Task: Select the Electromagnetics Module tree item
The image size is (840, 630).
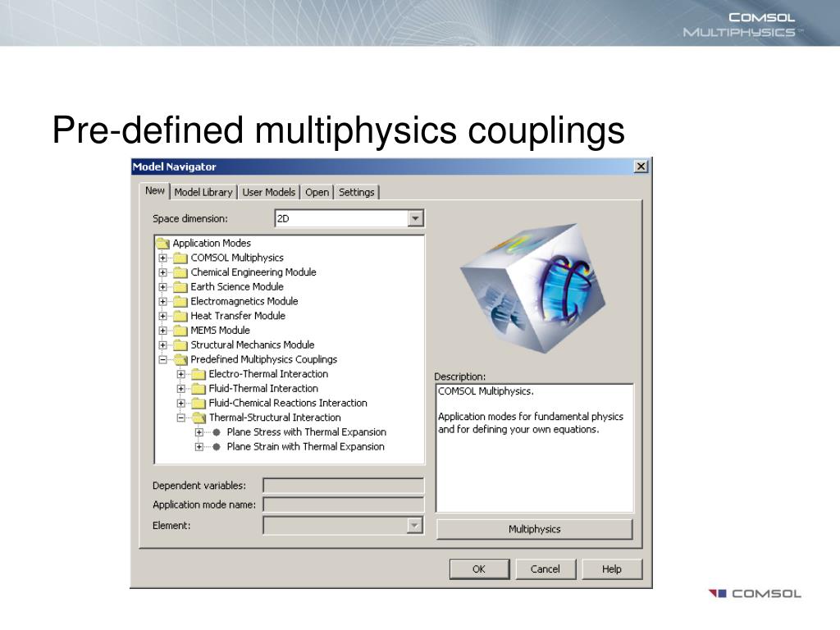Action: [x=244, y=302]
